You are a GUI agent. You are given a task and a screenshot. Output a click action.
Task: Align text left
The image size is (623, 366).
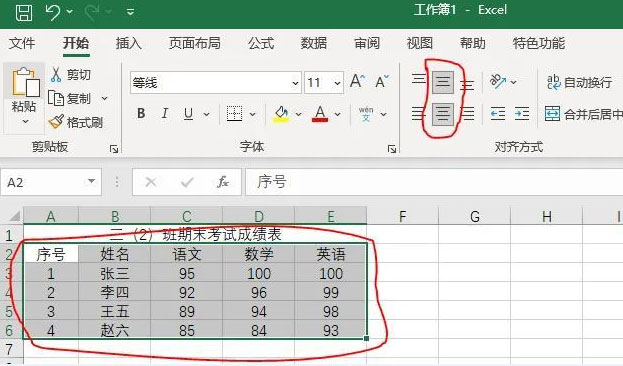point(418,114)
